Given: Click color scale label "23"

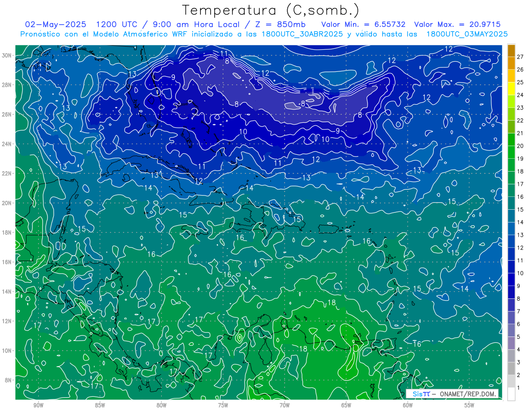Looking at the screenshot, I should (520, 107).
